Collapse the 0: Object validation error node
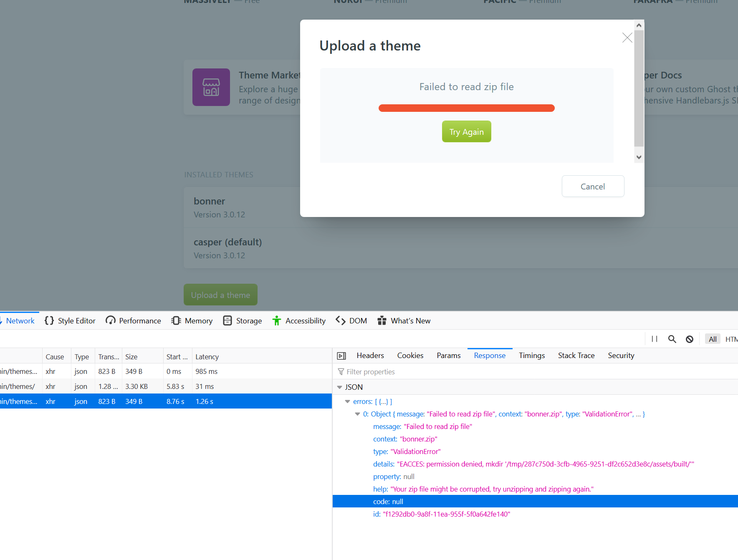The width and height of the screenshot is (738, 560). (357, 414)
